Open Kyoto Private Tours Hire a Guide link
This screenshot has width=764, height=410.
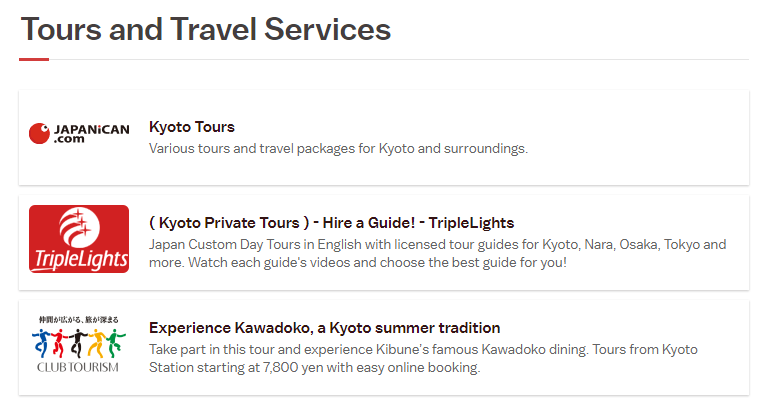tap(331, 223)
